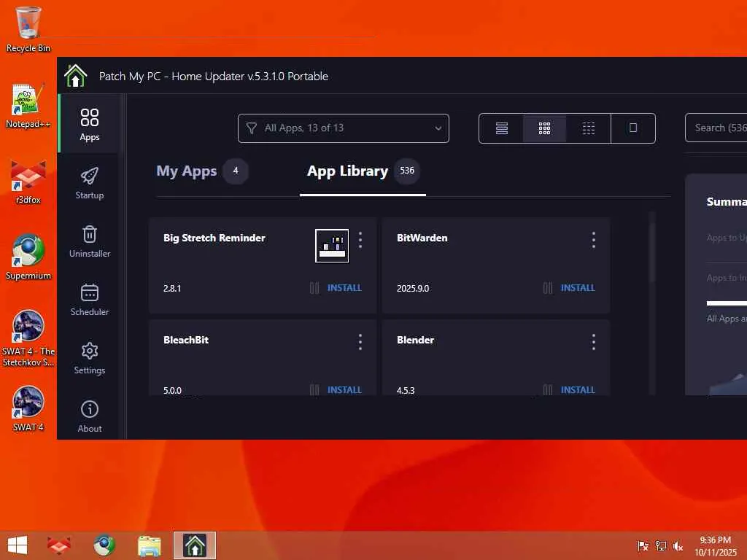747x560 pixels.
Task: Select r3dfox desktop shortcut
Action: click(28, 182)
